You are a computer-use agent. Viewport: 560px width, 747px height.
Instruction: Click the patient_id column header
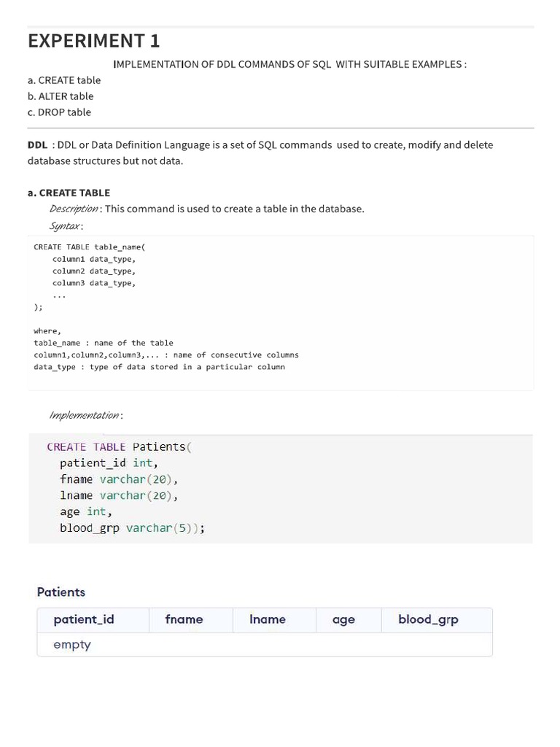pyautogui.click(x=84, y=619)
